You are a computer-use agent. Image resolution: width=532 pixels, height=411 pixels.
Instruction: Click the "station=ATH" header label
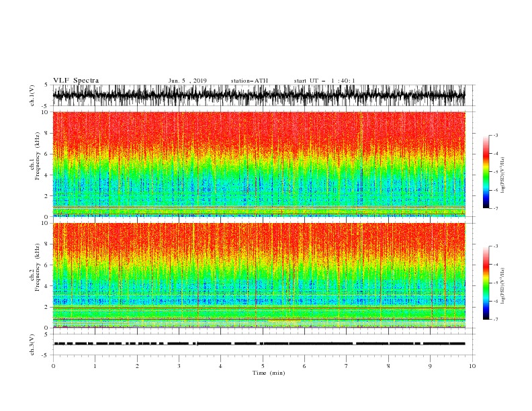pyautogui.click(x=249, y=81)
